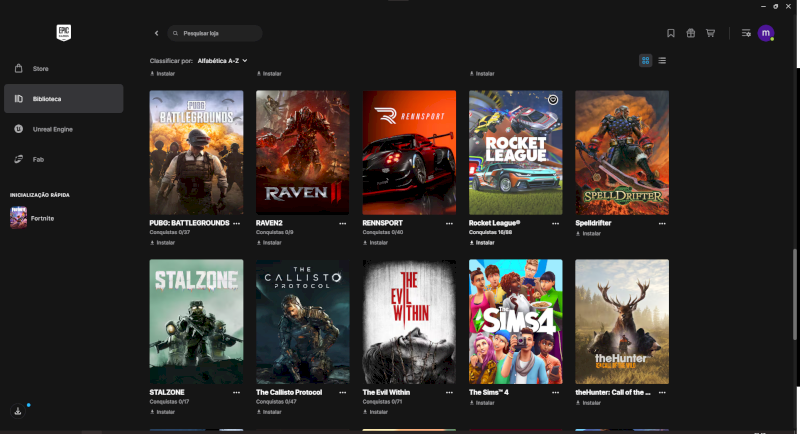Open the three-dot menu for The Sims 4

(x=555, y=393)
